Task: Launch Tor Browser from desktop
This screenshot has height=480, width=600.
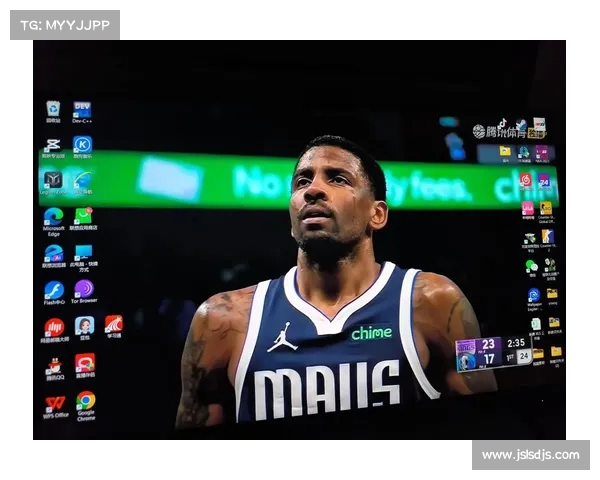Action: pyautogui.click(x=83, y=289)
